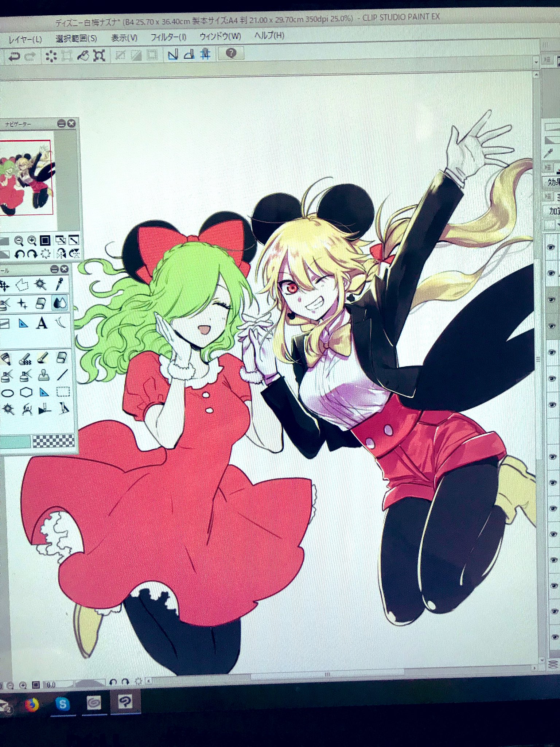560x747 pixels.
Task: Select the Ellipse figure tool
Action: (8, 393)
